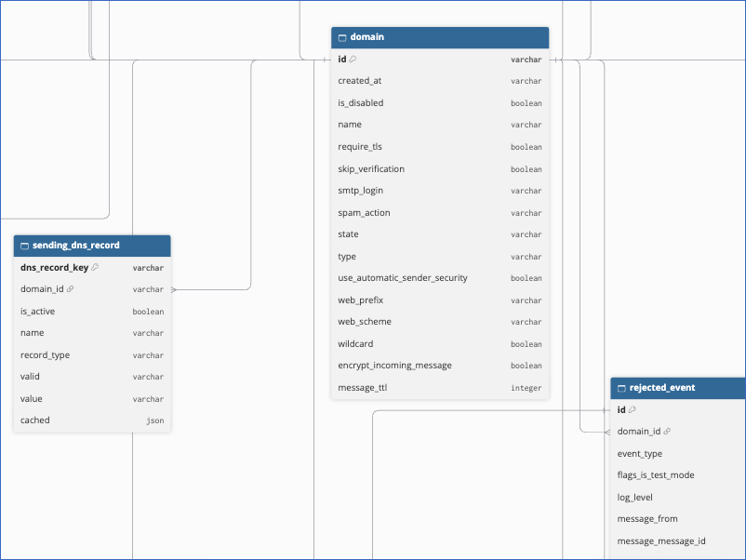
Task: Click the encrypt_incoming_message field
Action: coord(440,366)
